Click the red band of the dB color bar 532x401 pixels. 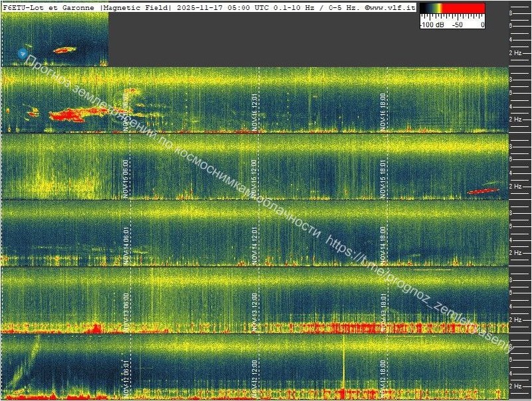pyautogui.click(x=464, y=9)
